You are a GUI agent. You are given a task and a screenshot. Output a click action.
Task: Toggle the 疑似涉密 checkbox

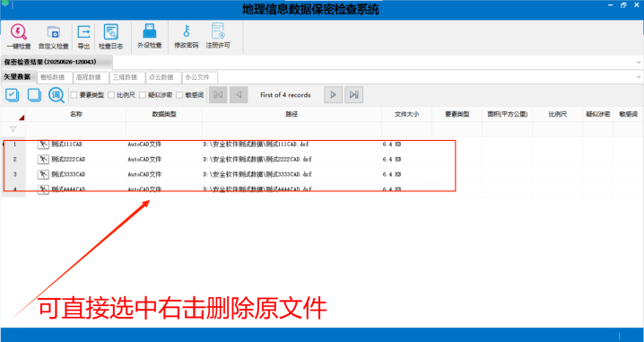pos(143,95)
